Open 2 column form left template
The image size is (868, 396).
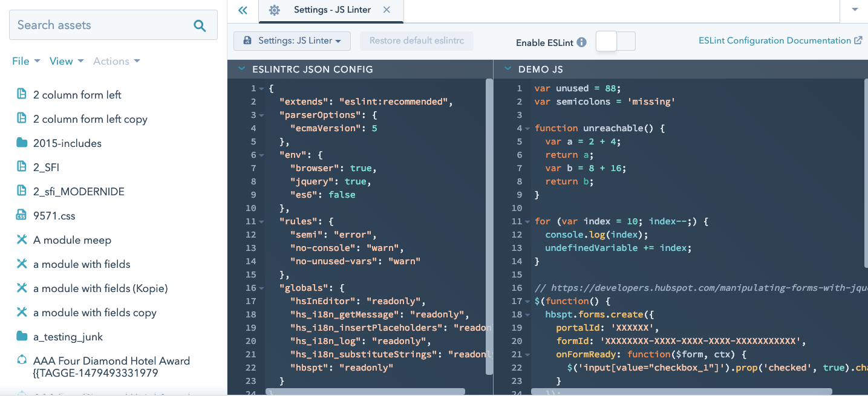[77, 95]
